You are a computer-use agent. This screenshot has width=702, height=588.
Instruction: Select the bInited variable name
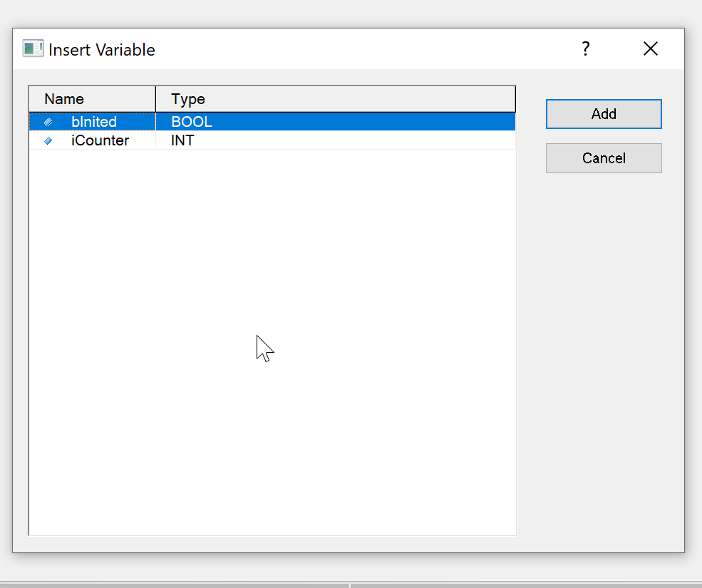(x=94, y=122)
